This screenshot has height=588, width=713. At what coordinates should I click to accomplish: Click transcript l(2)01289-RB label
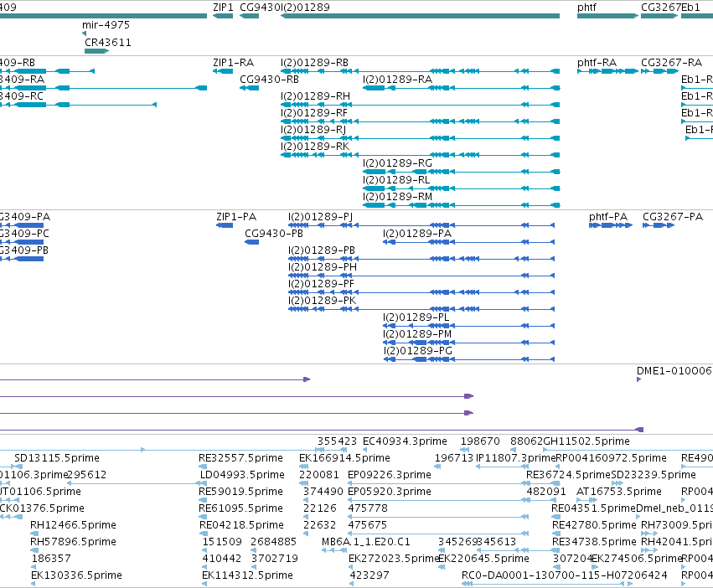315,63
